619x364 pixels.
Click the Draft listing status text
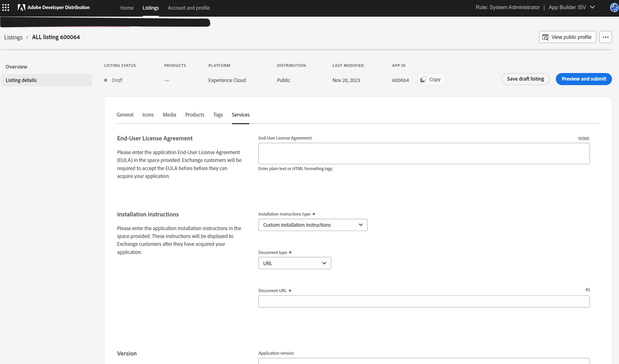click(x=117, y=80)
